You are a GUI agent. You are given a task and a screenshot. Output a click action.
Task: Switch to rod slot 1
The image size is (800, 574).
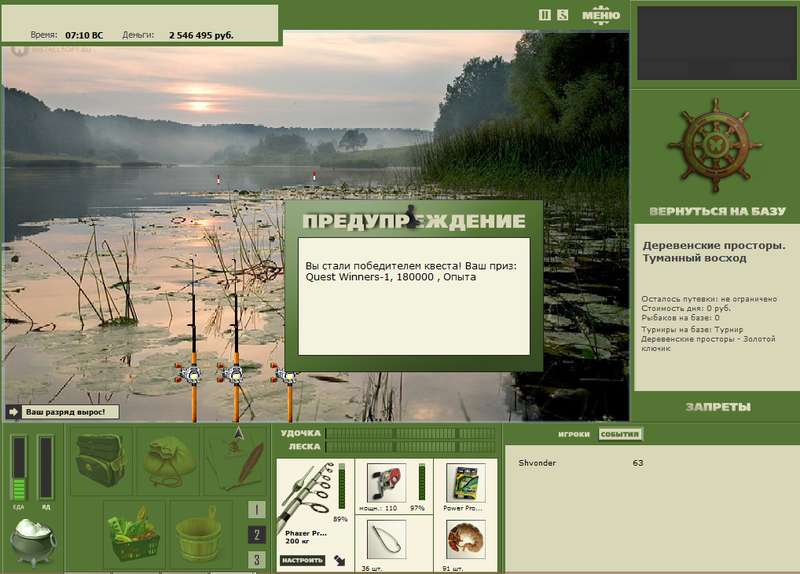(x=257, y=509)
